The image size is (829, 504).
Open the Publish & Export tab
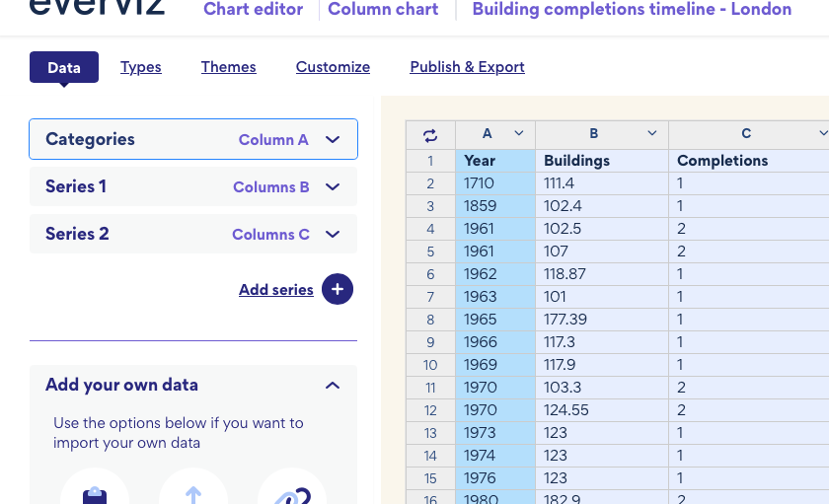tap(467, 67)
